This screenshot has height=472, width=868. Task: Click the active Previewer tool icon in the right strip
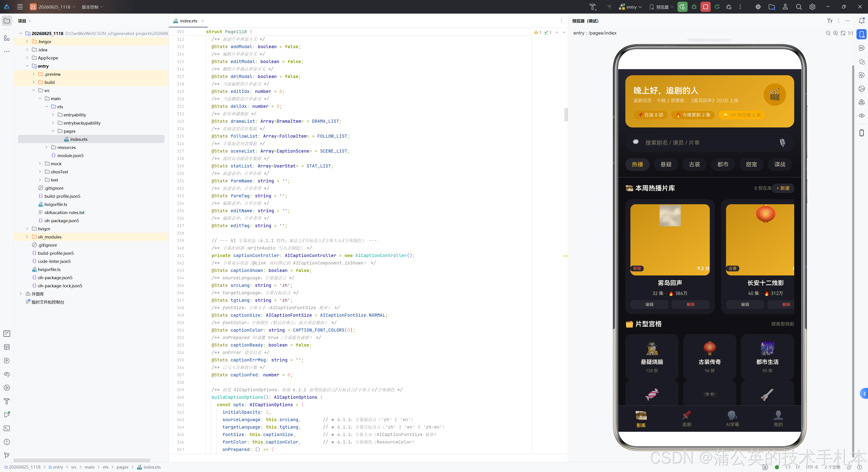tap(862, 34)
